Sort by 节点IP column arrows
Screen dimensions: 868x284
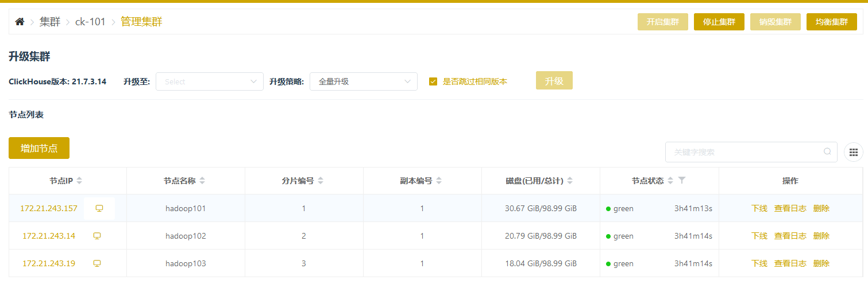pos(79,181)
